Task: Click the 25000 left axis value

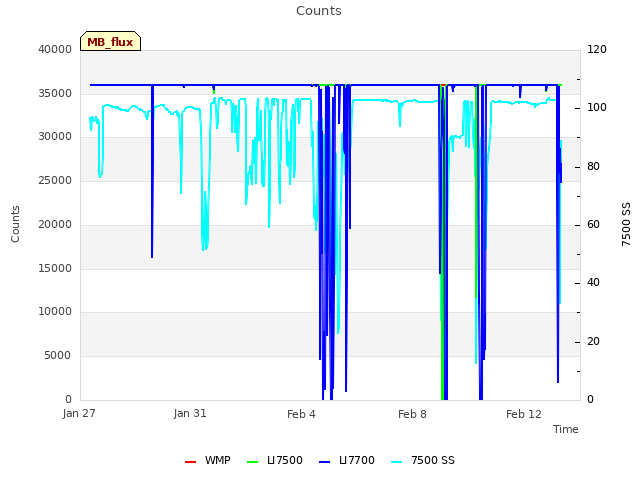Action: click(x=55, y=180)
